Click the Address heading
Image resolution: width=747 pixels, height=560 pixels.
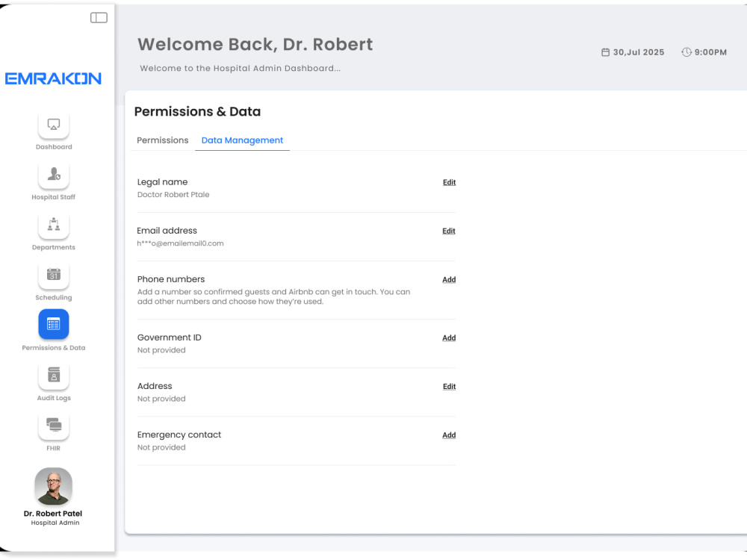pos(155,386)
